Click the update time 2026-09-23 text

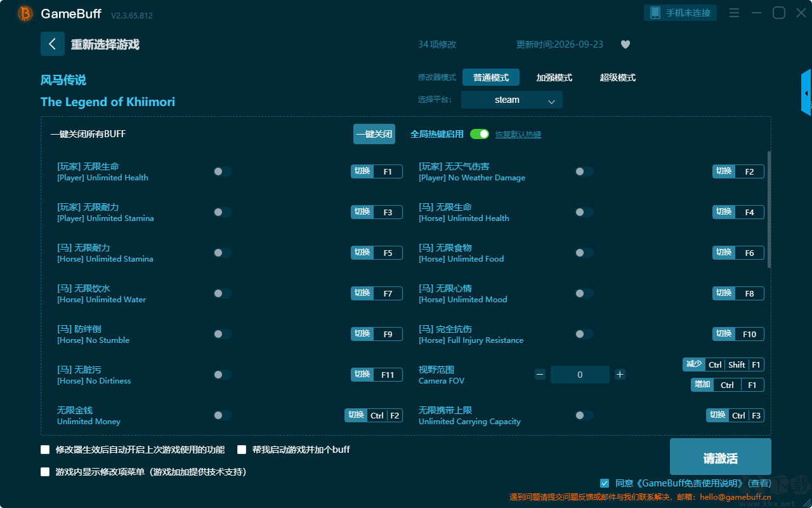[560, 44]
